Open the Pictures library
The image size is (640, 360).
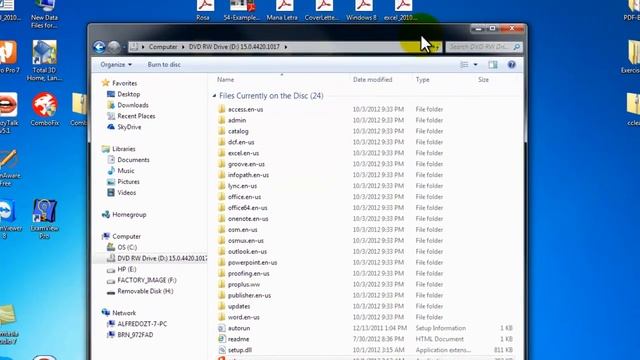(x=128, y=182)
